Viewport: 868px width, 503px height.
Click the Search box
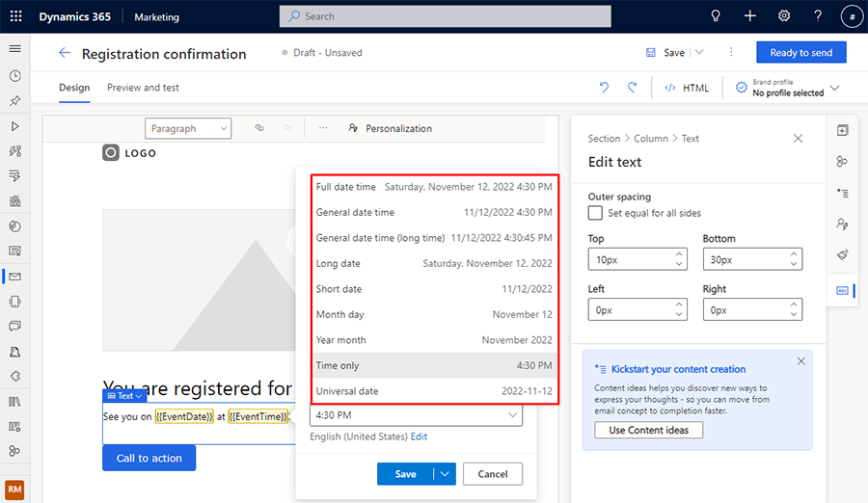pyautogui.click(x=445, y=16)
